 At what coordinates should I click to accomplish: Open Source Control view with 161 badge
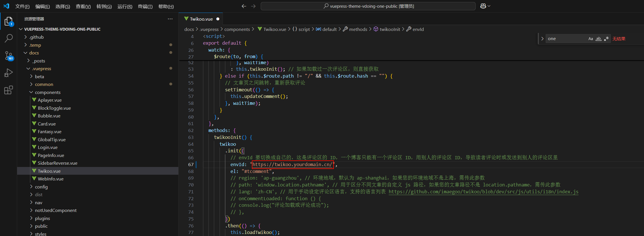click(9, 56)
